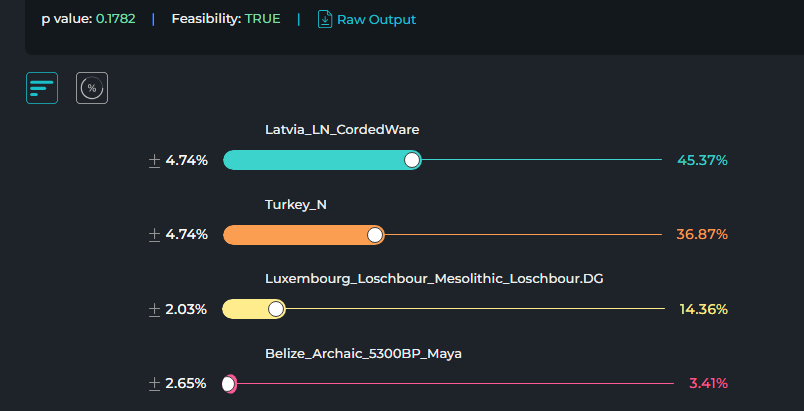Click the plus-minus icon beside 2.03%
Viewport: 804px width, 411px height.
click(x=154, y=310)
